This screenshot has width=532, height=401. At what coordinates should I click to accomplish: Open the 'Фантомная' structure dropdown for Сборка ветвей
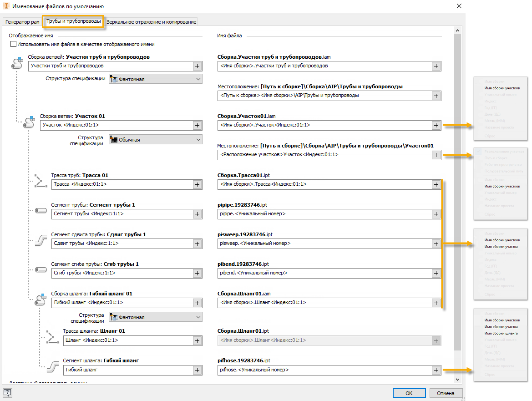coord(155,79)
